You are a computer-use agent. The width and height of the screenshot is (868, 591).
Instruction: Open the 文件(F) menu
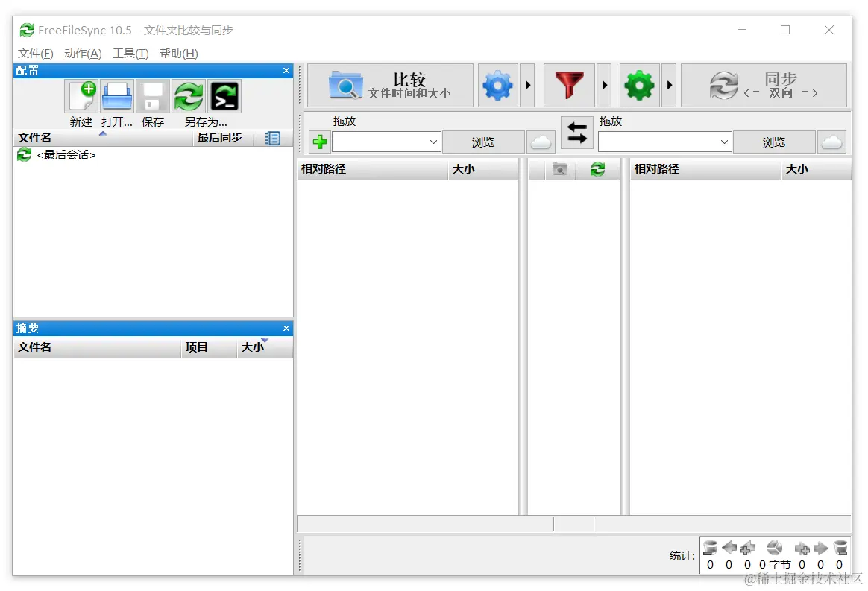pyautogui.click(x=36, y=53)
